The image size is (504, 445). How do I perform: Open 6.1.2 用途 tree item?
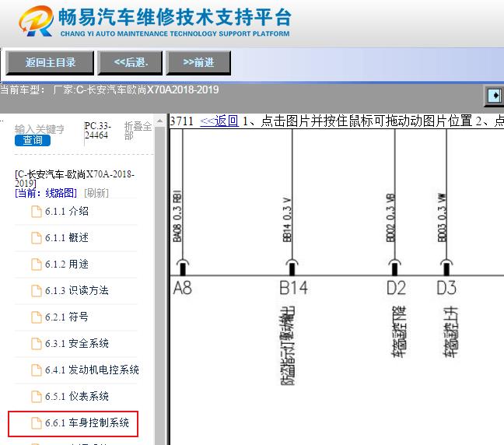(67, 264)
